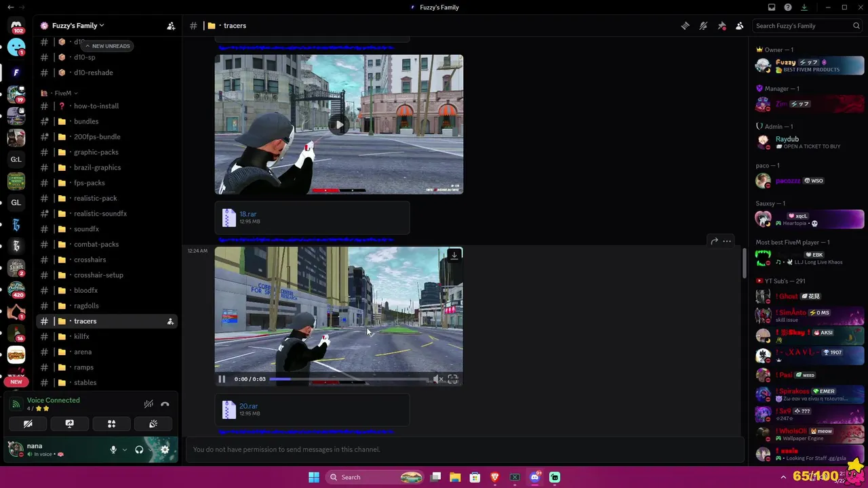The width and height of the screenshot is (868, 488).
Task: Click invite members icon beside server name
Action: tap(171, 26)
